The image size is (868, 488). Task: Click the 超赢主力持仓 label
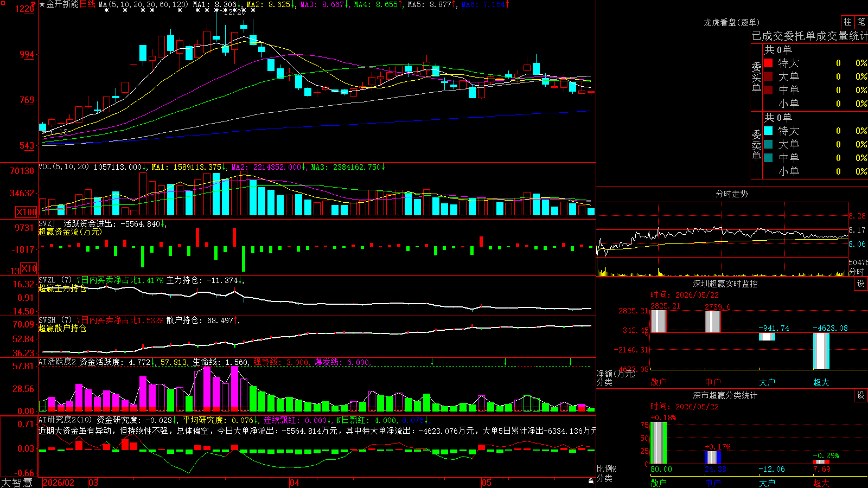(62, 288)
